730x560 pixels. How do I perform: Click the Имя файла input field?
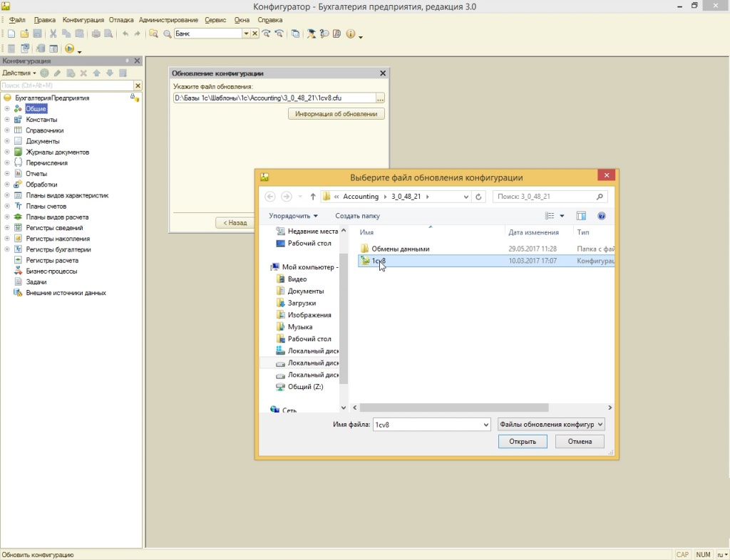[427, 424]
